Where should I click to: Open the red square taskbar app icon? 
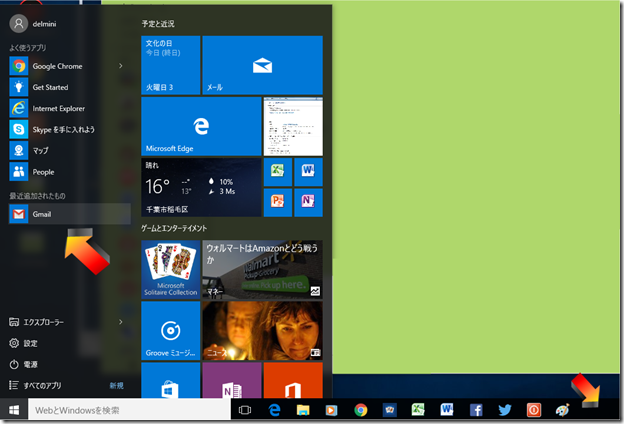534,410
